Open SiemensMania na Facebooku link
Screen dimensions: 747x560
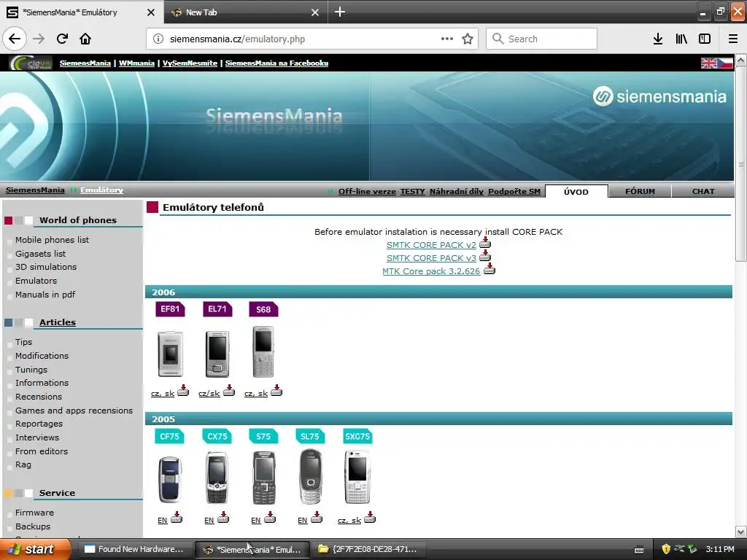(276, 63)
